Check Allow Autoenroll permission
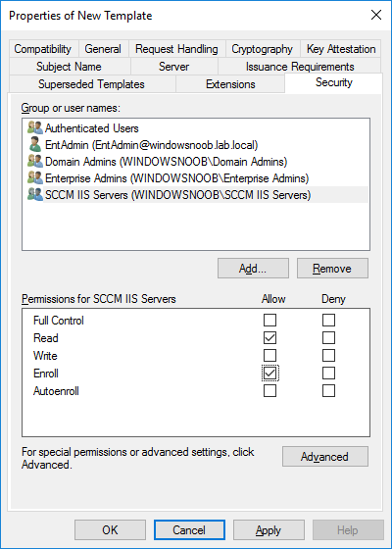The image size is (392, 549). click(269, 391)
